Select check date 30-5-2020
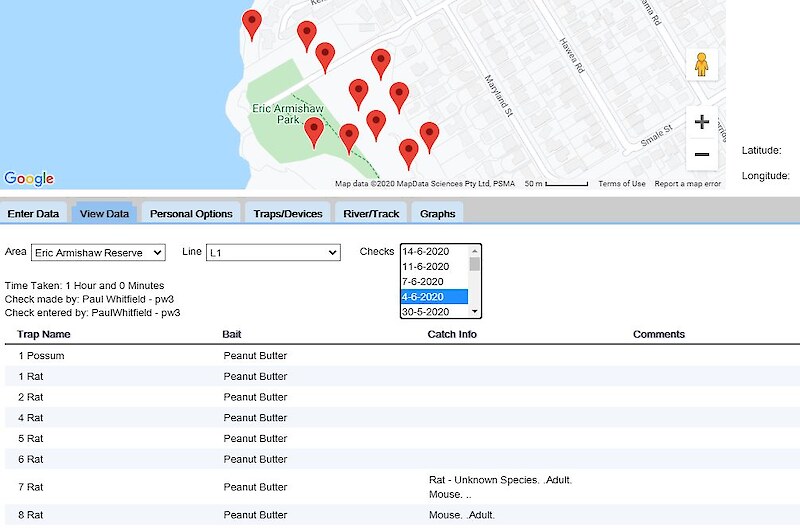 coord(434,311)
